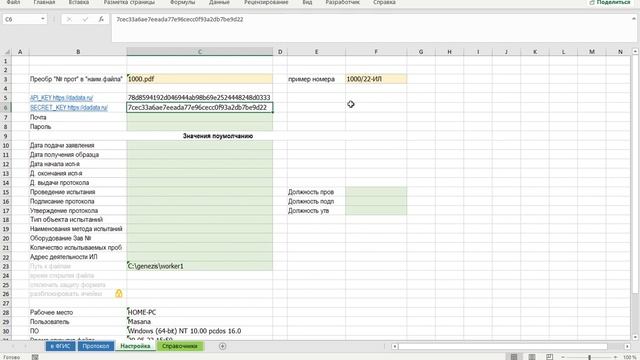Zoom out with the minus icon

563,357
